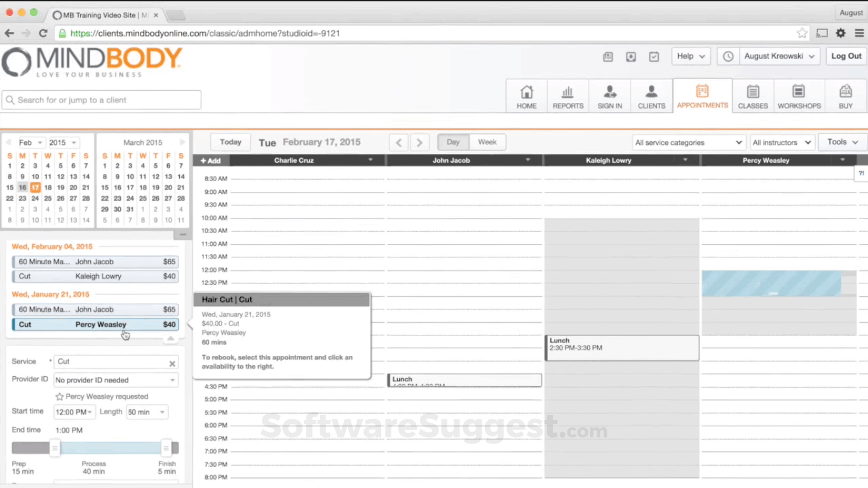The width and height of the screenshot is (868, 488).
Task: Open Percy Weasley column dropdown arrow
Action: pyautogui.click(x=843, y=160)
